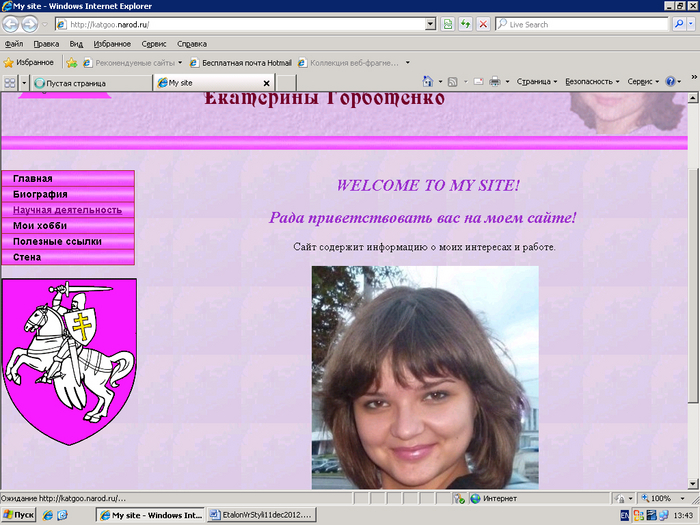The width and height of the screenshot is (700, 525).
Task: Go forward with the Forward arrow
Action: [x=29, y=24]
